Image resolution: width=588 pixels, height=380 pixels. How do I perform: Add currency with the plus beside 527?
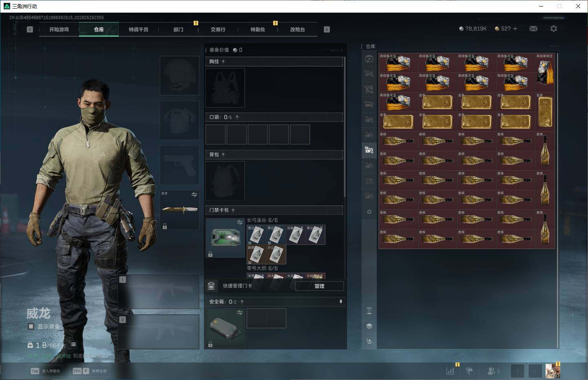pos(515,29)
